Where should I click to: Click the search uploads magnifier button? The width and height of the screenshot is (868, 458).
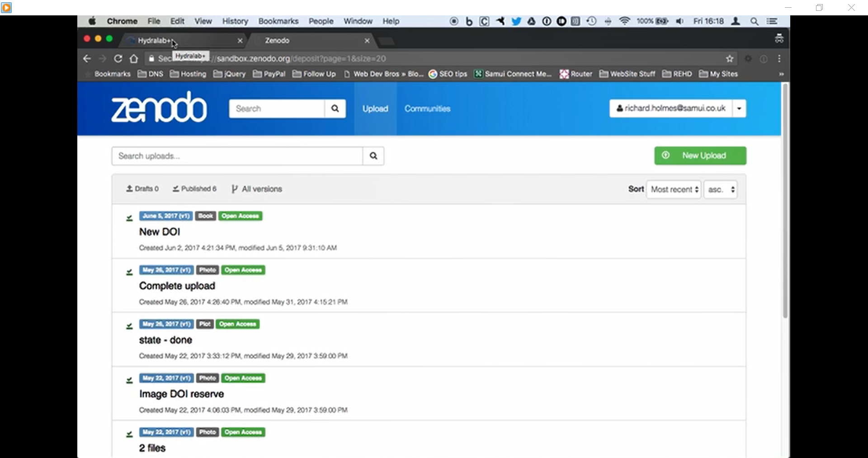373,156
